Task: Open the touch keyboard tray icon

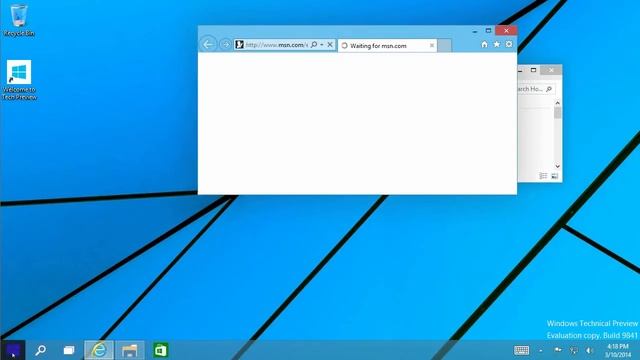Action: (x=522, y=350)
